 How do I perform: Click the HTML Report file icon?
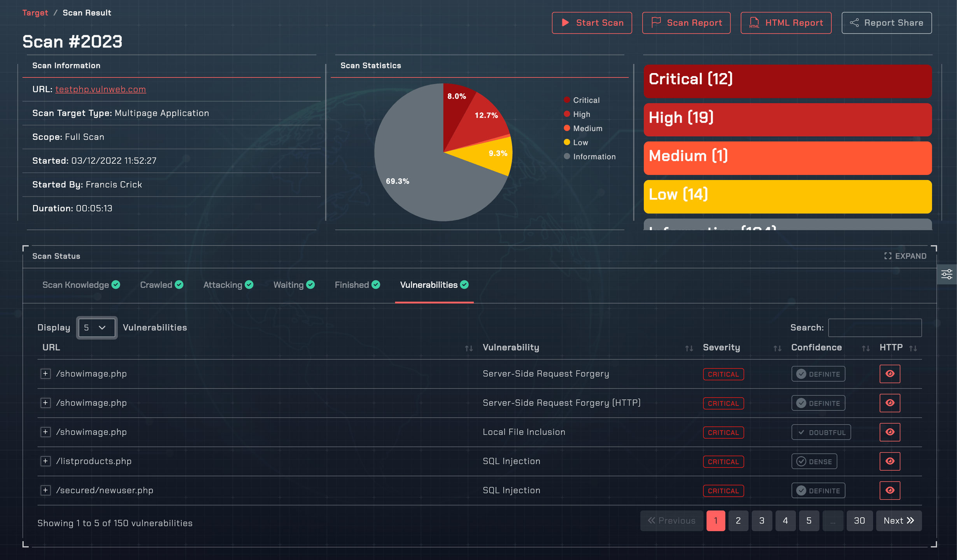click(x=754, y=23)
